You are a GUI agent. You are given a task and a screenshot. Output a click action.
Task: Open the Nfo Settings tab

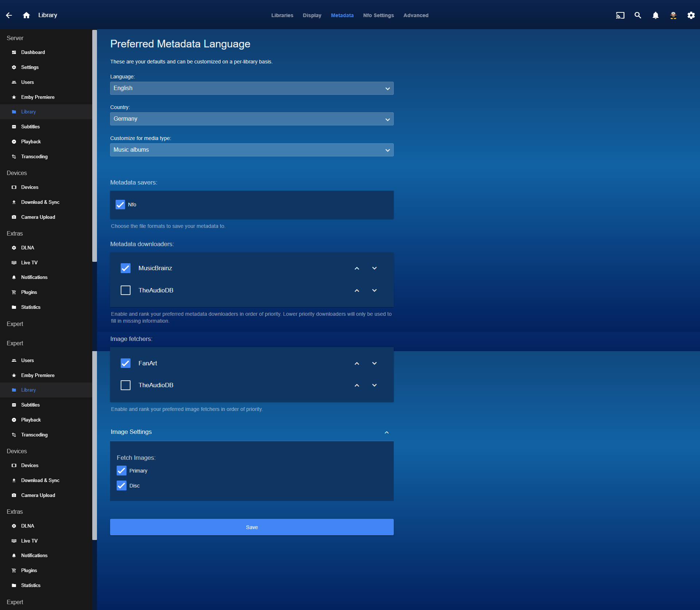378,16
